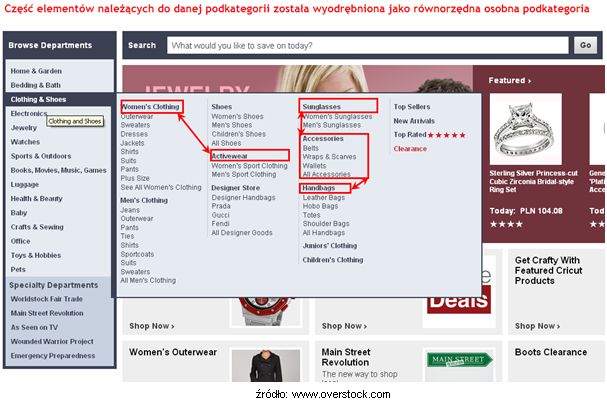Select Men's Sport Clothing link
Image resolution: width=607 pixels, height=403 pixels.
tap(244, 175)
